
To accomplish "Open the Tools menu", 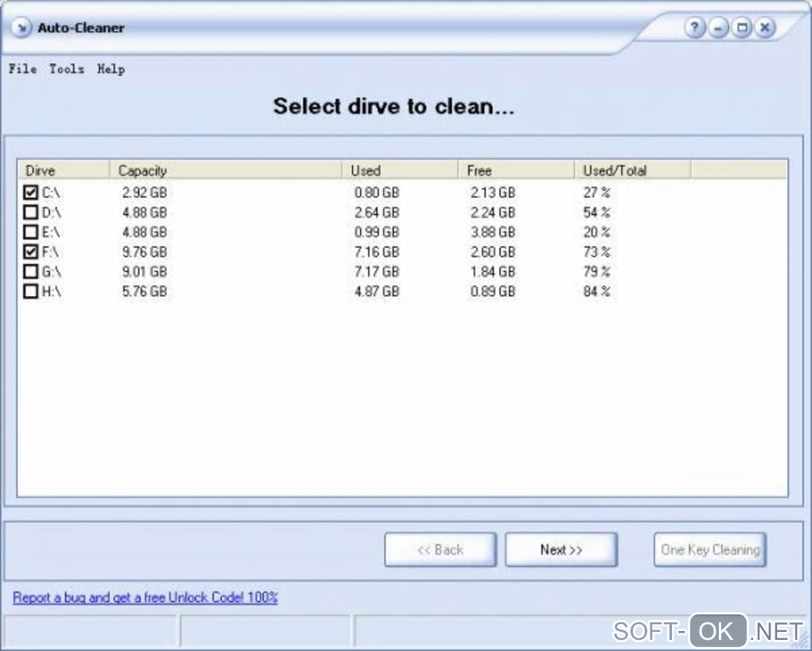I will click(x=66, y=69).
